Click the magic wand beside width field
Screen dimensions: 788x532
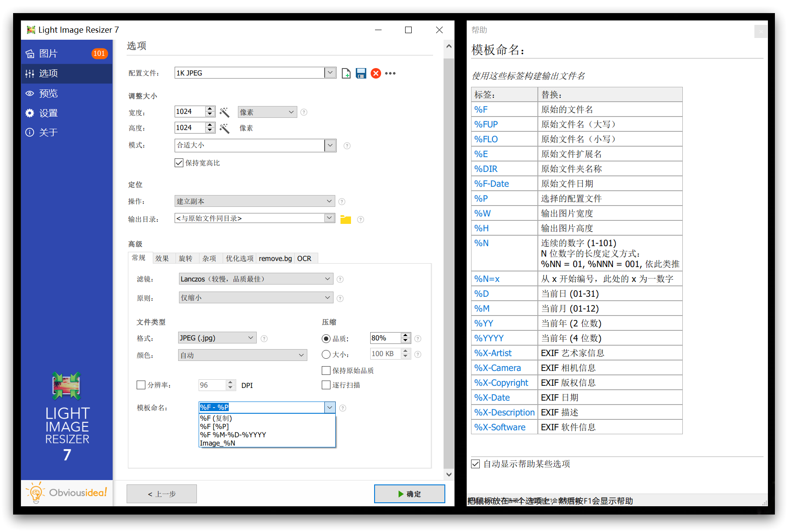tap(224, 112)
